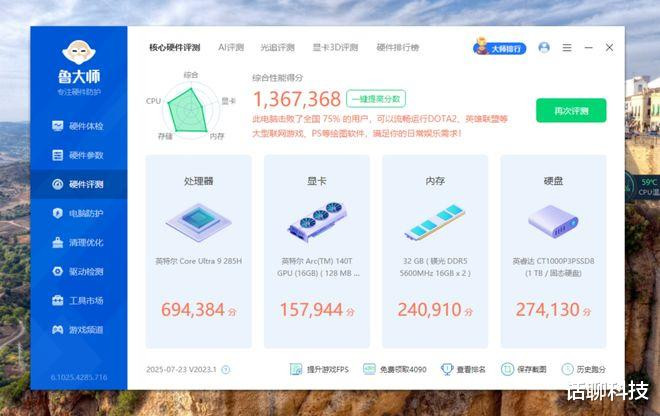Image resolution: width=660 pixels, height=416 pixels.
Task: Click the total score 1,367,368
Action: coord(297,99)
